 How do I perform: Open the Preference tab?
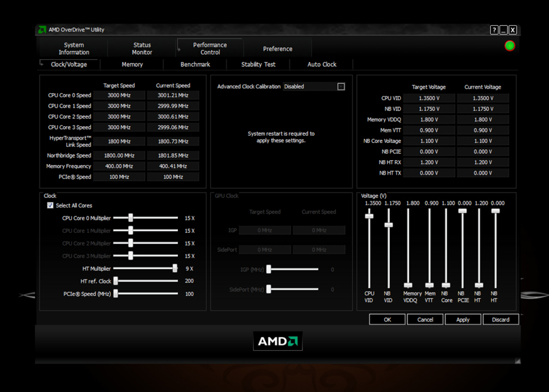278,49
